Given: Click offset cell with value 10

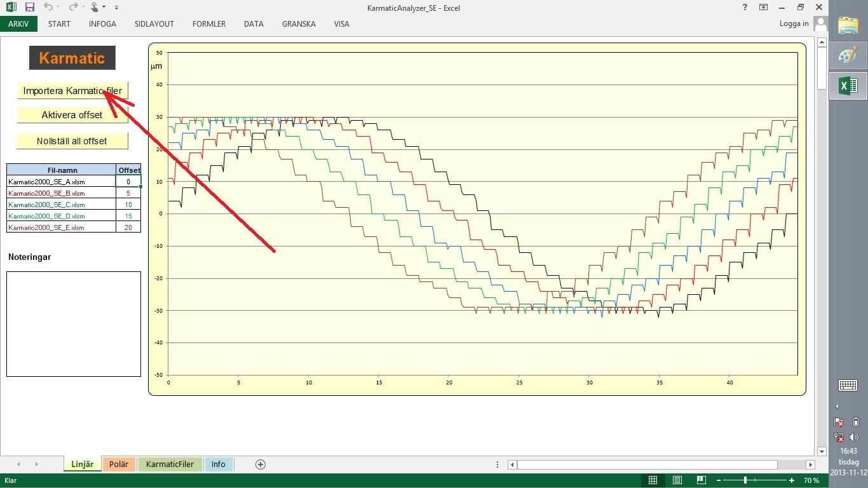Looking at the screenshot, I should (x=128, y=205).
